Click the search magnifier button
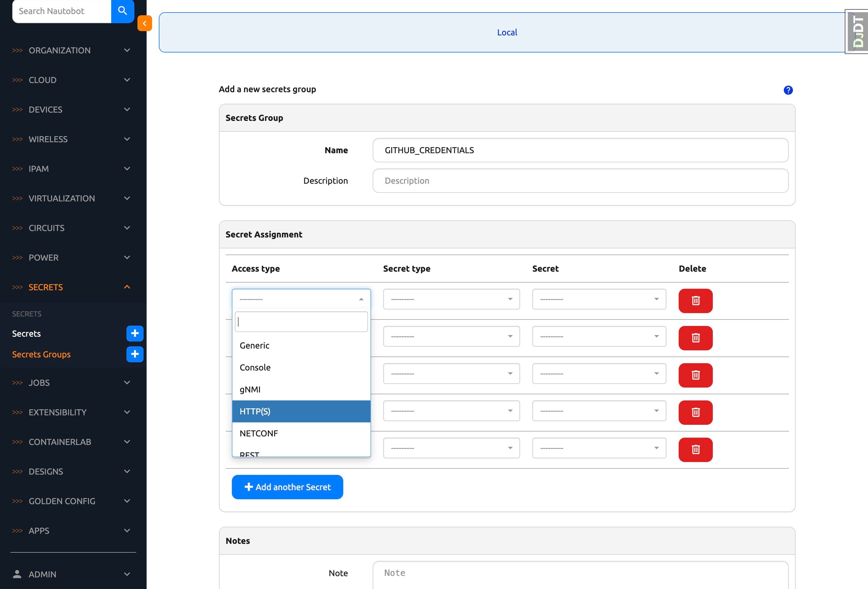 122,11
